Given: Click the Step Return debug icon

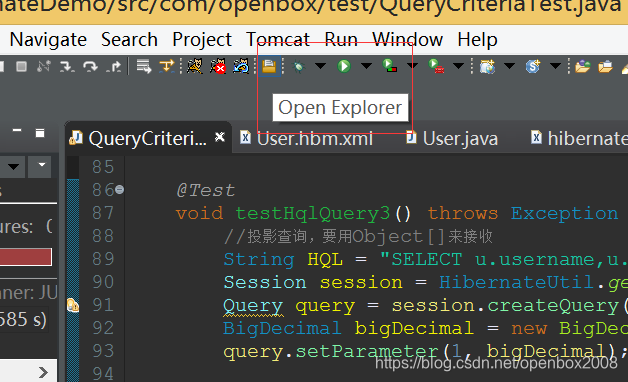Looking at the screenshot, I should pyautogui.click(x=113, y=66).
